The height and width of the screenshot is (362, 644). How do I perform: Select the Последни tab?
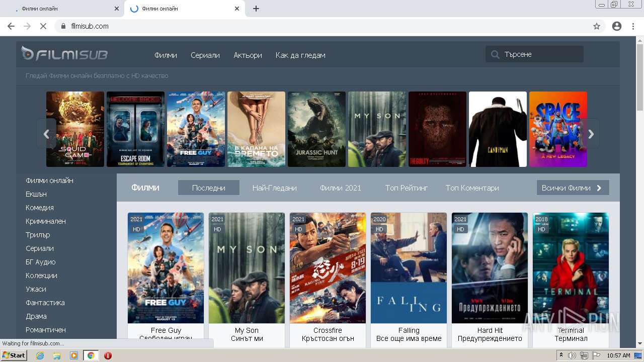coord(209,188)
